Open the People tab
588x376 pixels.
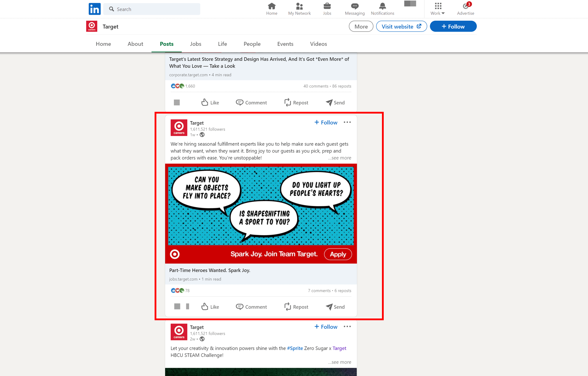click(252, 44)
